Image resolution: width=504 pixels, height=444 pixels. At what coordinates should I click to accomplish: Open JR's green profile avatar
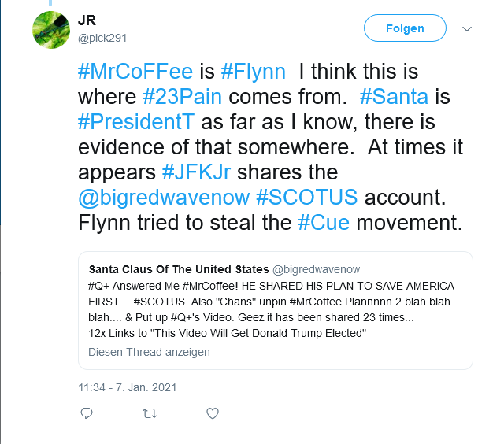(x=51, y=29)
